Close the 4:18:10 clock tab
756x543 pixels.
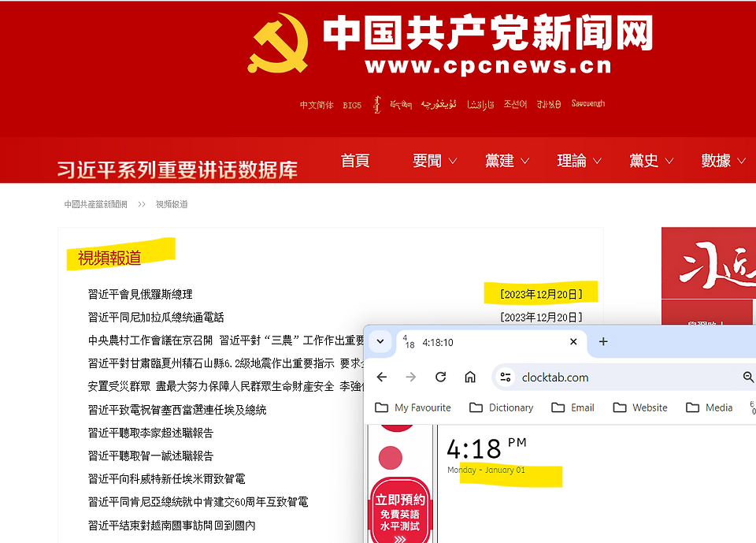pos(573,342)
